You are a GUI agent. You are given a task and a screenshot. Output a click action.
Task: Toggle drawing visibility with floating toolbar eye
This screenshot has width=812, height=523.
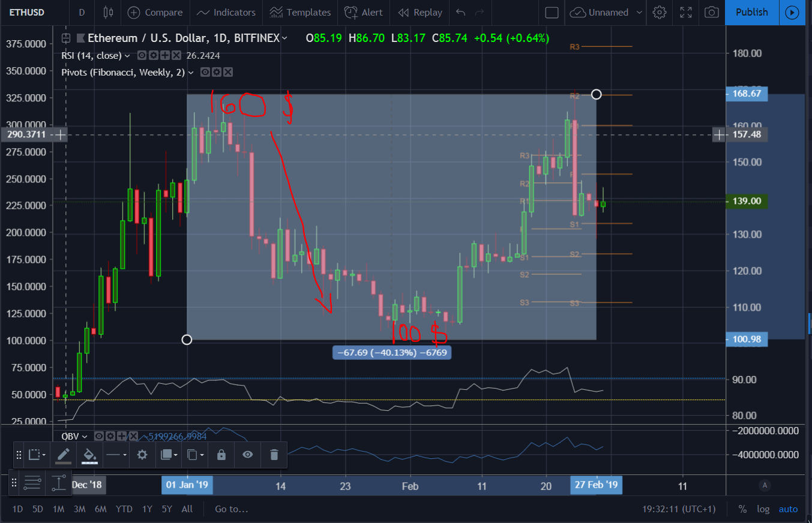tap(247, 455)
